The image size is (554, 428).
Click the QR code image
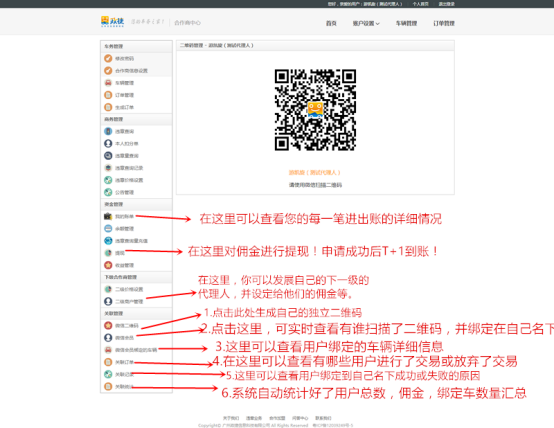[x=315, y=110]
